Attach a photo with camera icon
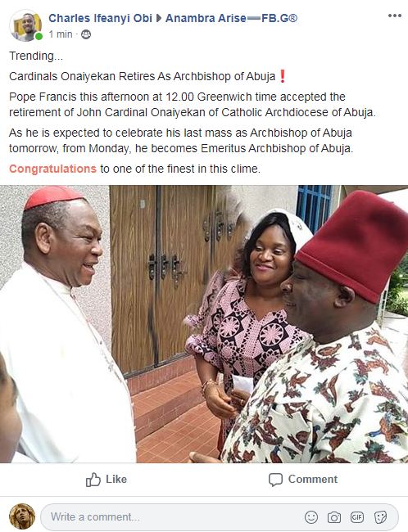Image resolution: width=408 pixels, height=532 pixels. (x=334, y=517)
